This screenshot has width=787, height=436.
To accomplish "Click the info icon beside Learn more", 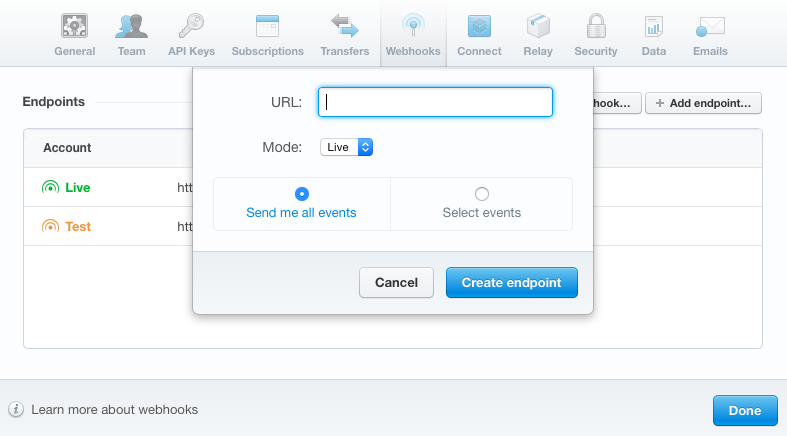I will tap(16, 409).
